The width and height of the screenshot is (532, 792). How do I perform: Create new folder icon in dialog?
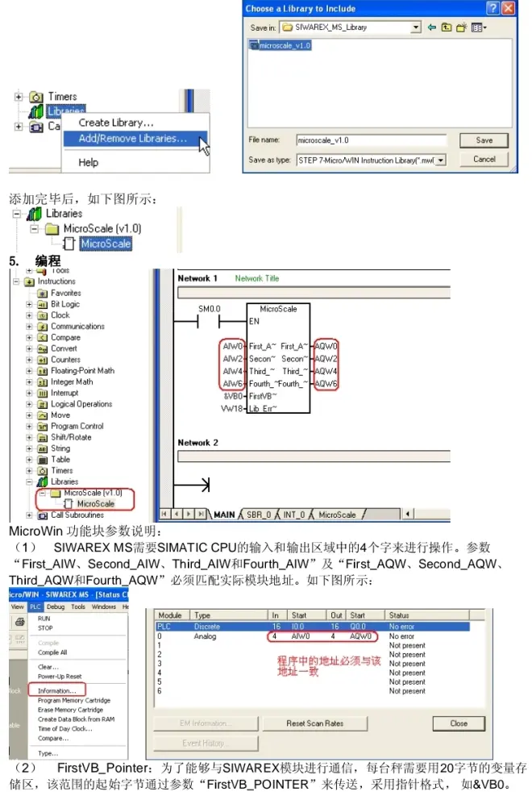[461, 27]
